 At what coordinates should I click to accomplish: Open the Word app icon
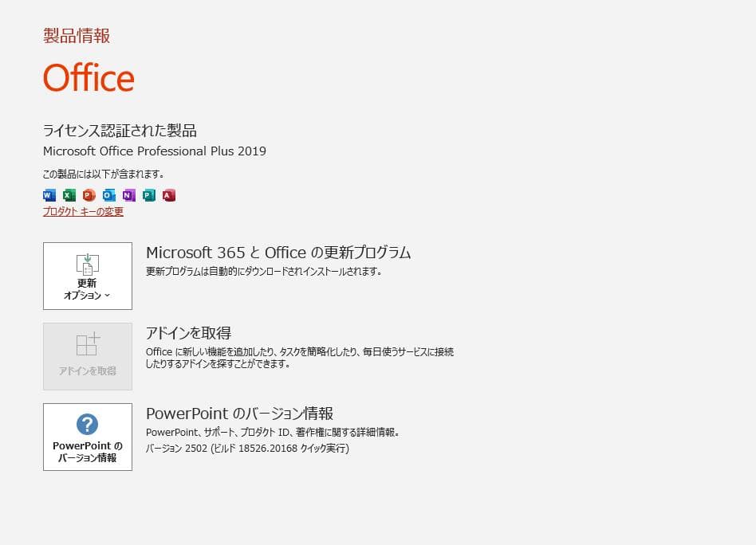pyautogui.click(x=49, y=194)
